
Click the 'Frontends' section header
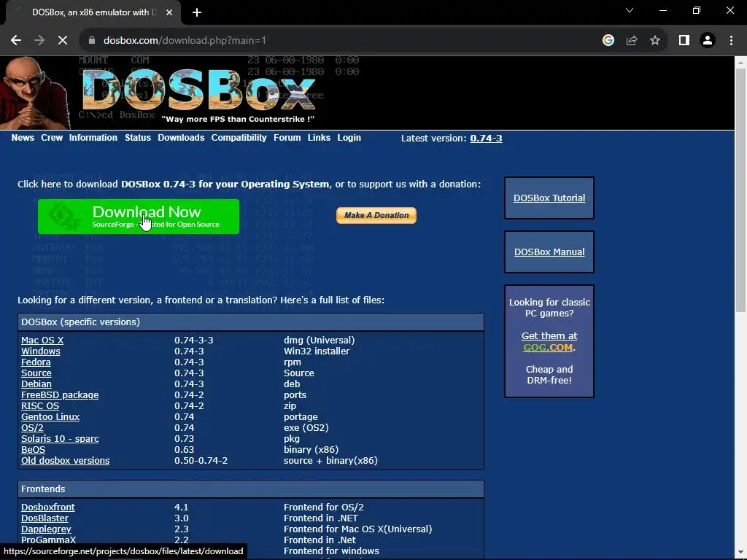(43, 489)
